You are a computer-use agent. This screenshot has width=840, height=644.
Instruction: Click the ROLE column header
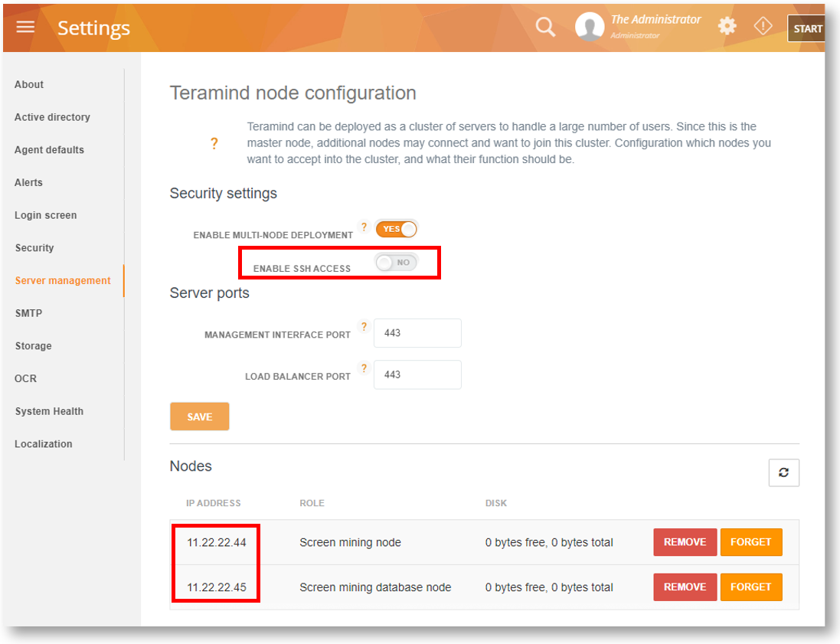click(x=312, y=503)
